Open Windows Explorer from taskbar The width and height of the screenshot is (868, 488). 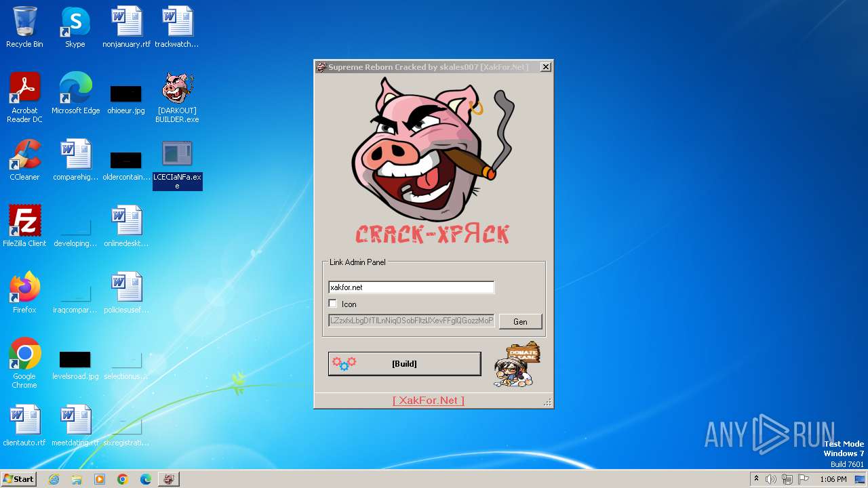pyautogui.click(x=77, y=479)
